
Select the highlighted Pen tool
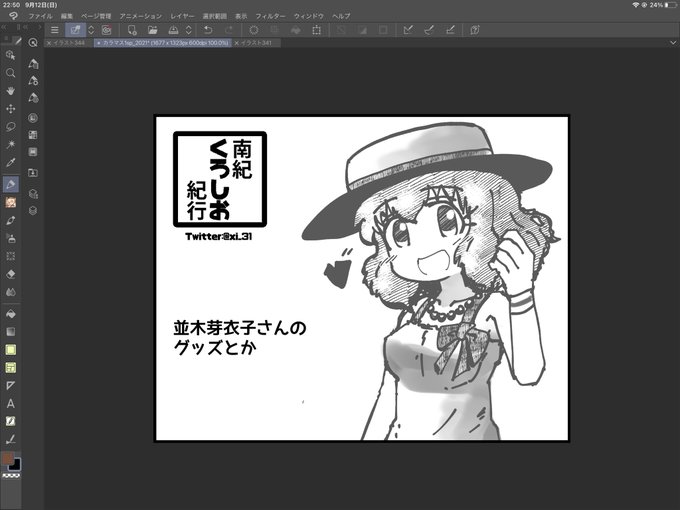(10, 184)
